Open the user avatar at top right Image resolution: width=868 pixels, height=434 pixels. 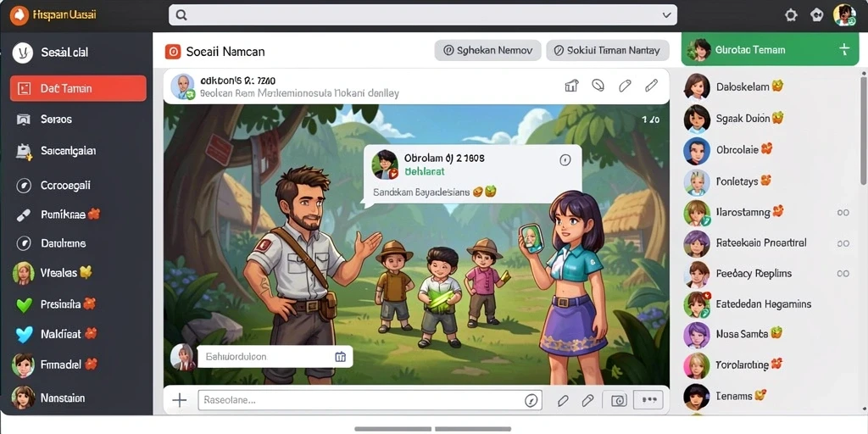pyautogui.click(x=844, y=15)
